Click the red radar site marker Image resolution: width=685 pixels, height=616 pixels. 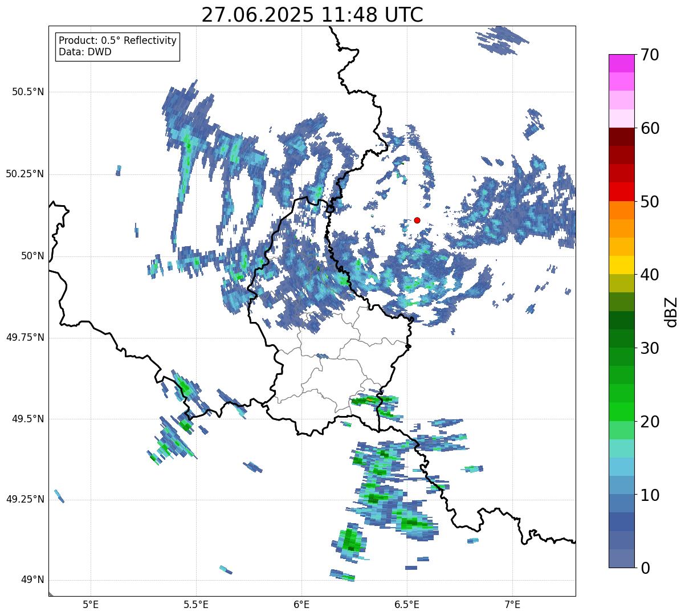coord(417,220)
